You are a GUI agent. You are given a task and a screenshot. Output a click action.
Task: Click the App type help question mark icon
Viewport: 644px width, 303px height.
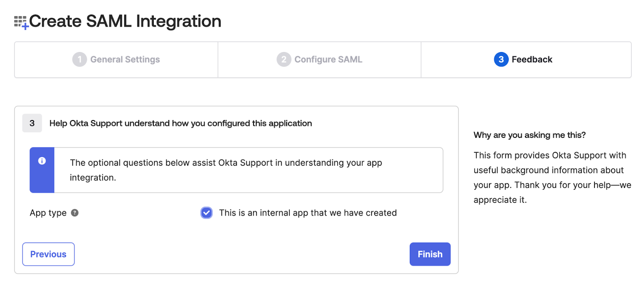click(x=75, y=213)
